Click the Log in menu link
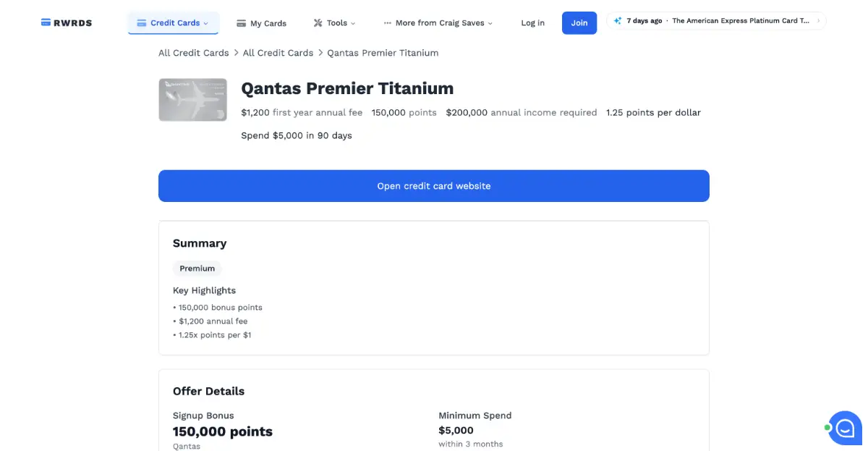Image resolution: width=868 pixels, height=451 pixels. [532, 23]
